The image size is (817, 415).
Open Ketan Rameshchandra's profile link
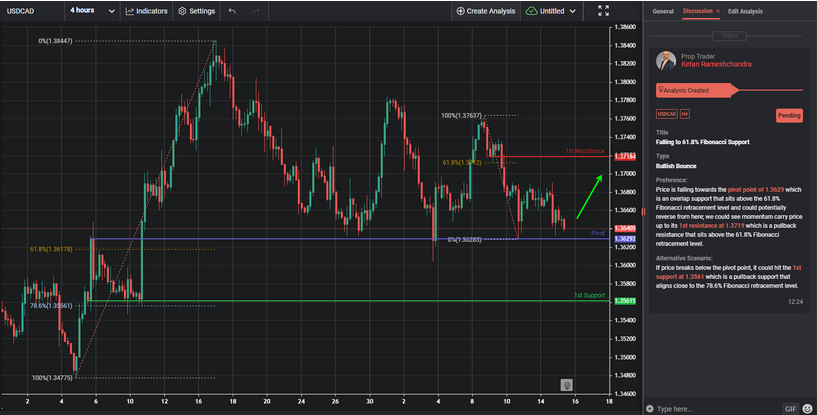click(716, 65)
